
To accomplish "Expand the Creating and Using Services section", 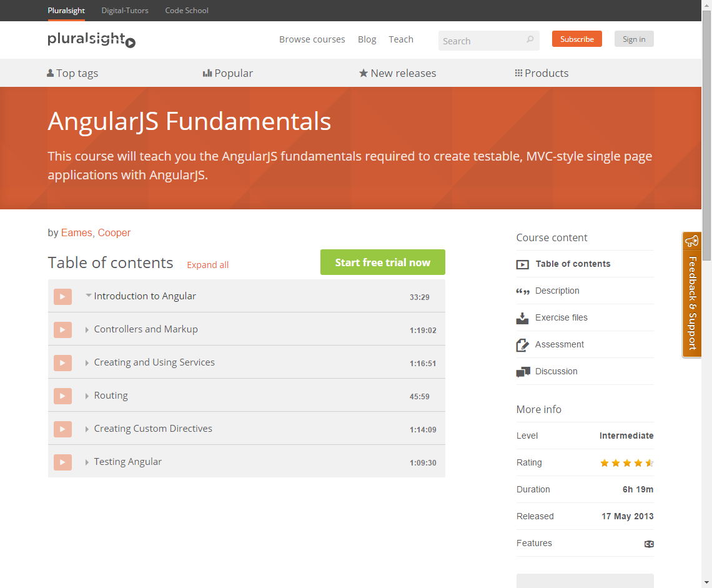I will coord(87,363).
